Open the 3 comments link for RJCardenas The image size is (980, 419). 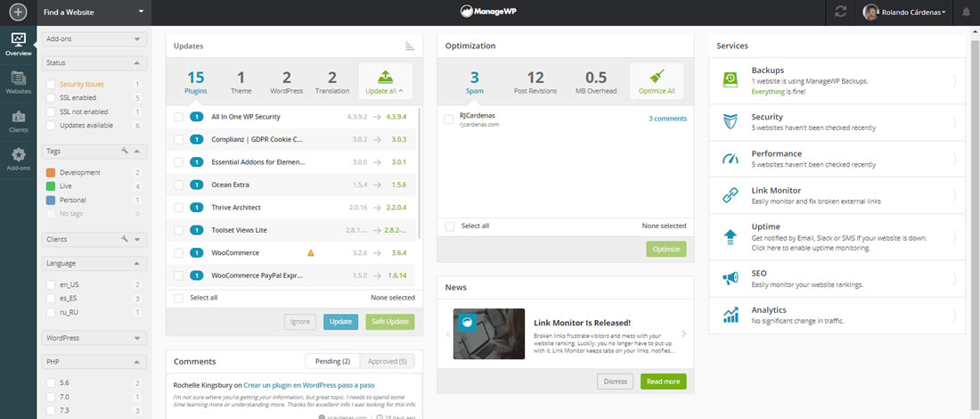pyautogui.click(x=667, y=119)
